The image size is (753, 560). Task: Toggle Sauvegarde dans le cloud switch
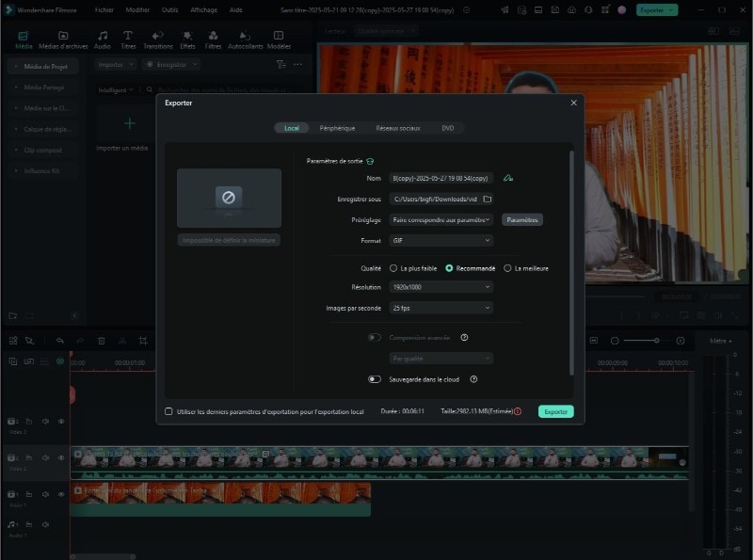(x=375, y=379)
